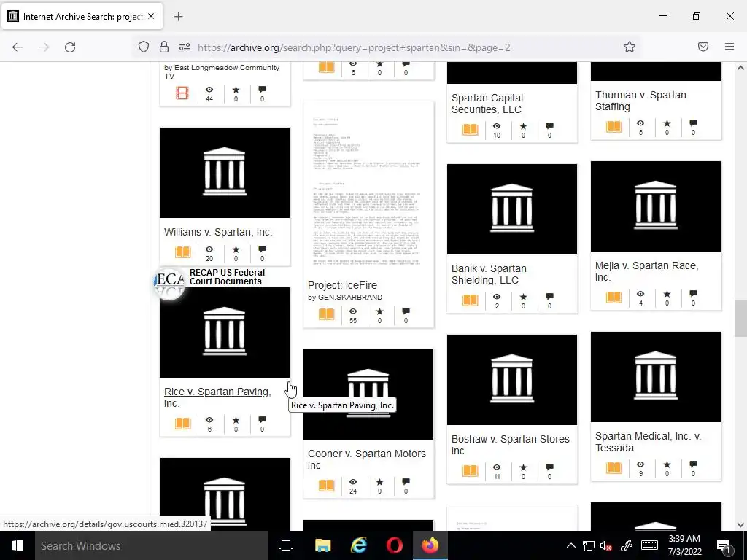Open Banik v. Spartan Shielding, LLC thumbnail
Screen dimensions: 747x560
511,209
